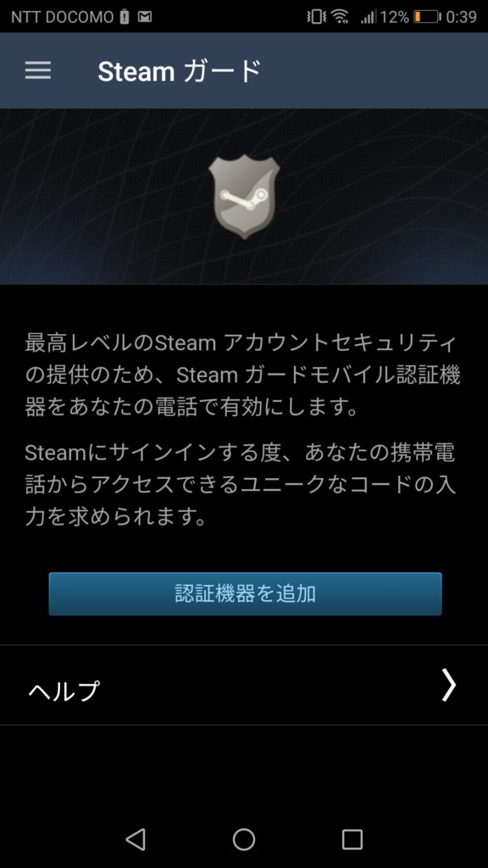Screen dimensions: 488x868
Task: Tap the 0:39 clock in status bar
Action: pyautogui.click(x=461, y=17)
